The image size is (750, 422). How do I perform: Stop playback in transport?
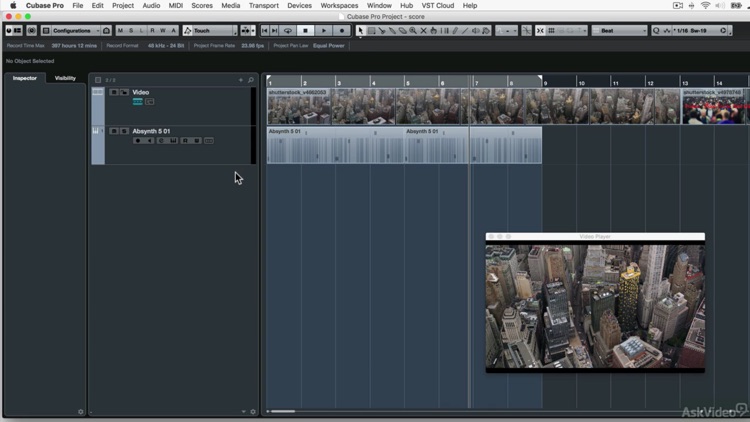coord(305,31)
